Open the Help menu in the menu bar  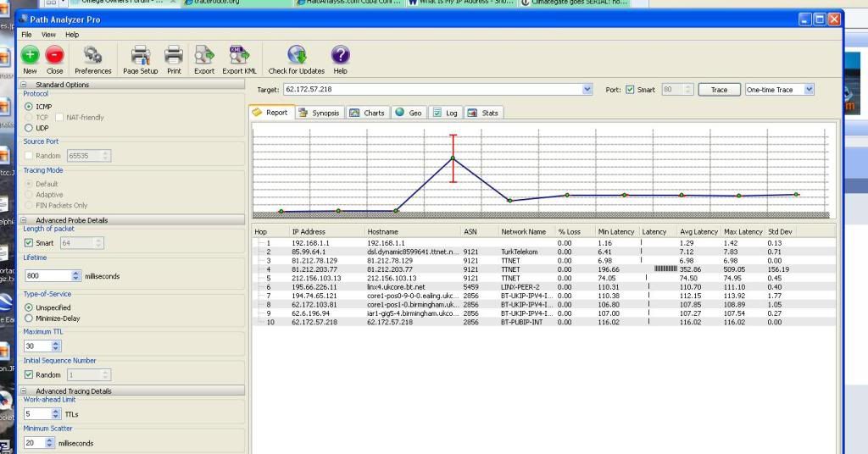[72, 34]
